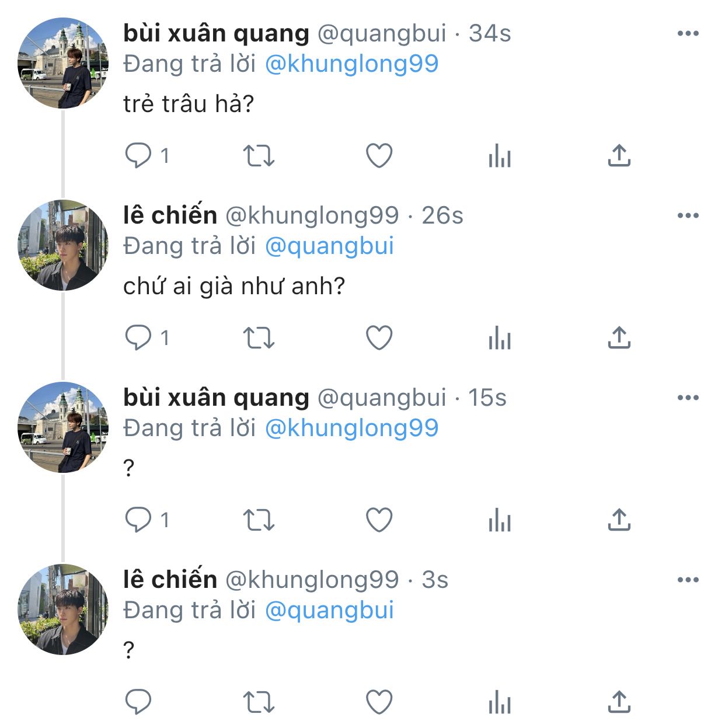The image size is (725, 728).
Task: Retweet the "trẻ trâu hả?" tweet
Action: click(259, 156)
